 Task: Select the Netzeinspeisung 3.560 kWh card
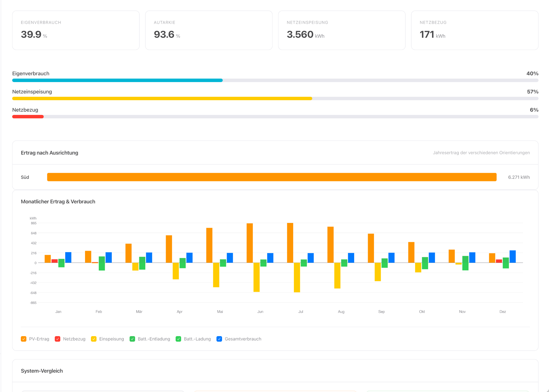342,30
